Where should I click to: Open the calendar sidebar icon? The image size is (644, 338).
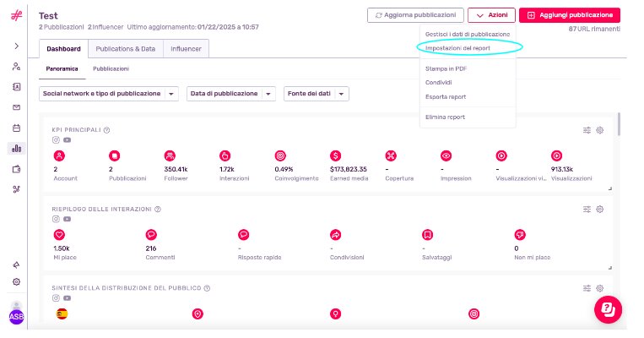16,128
